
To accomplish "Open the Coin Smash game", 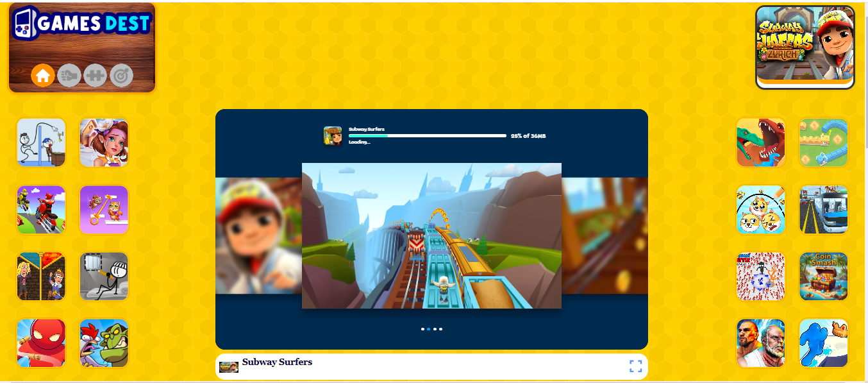I will coord(823,276).
